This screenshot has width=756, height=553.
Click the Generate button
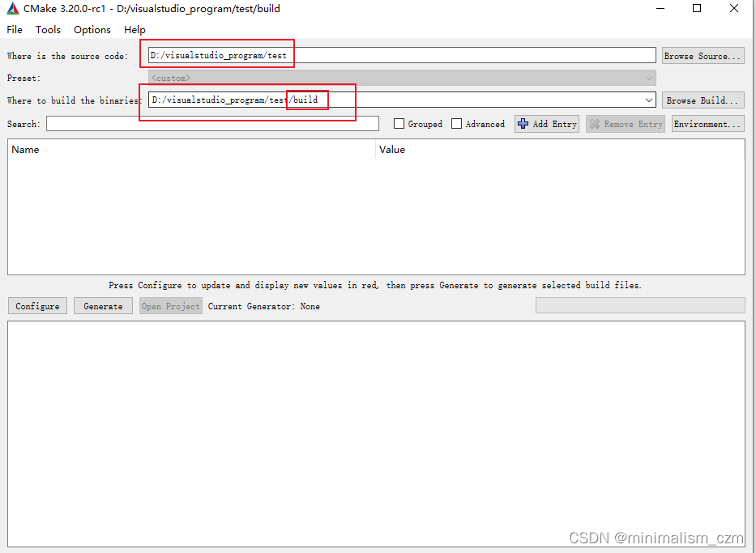[103, 306]
